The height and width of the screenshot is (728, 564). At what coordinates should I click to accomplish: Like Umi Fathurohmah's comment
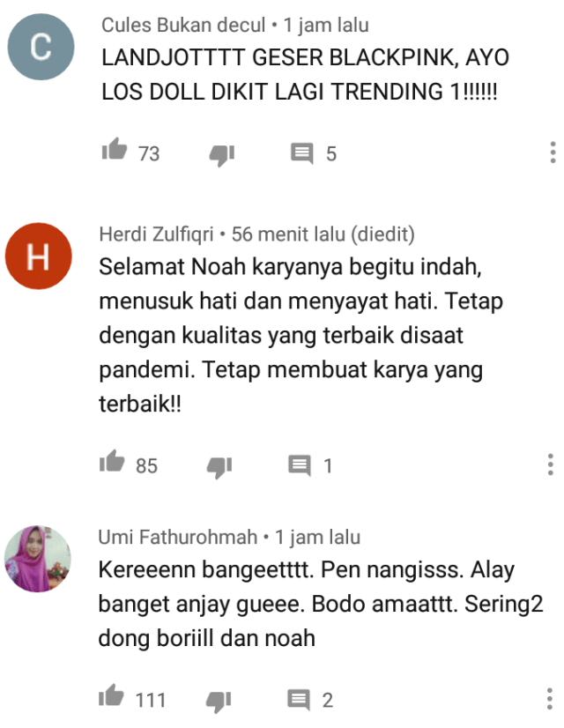click(x=111, y=696)
